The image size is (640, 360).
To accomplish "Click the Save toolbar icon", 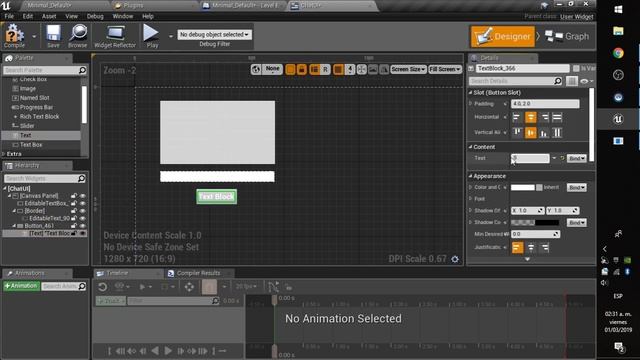I will (53, 36).
